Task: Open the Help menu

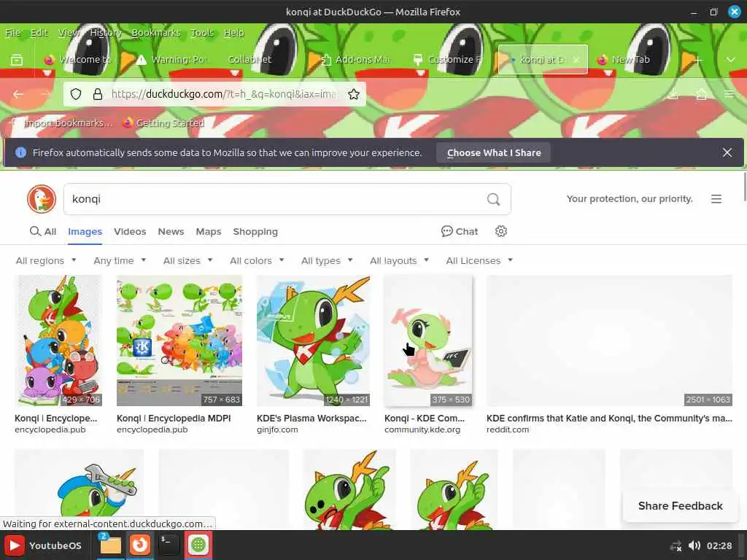Action: click(x=233, y=32)
